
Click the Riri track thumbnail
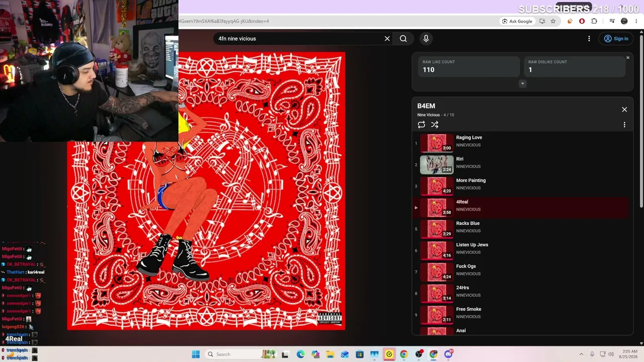tap(437, 164)
